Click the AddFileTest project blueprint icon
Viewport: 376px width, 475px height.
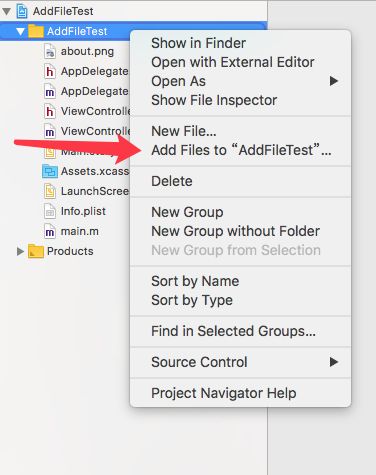click(22, 11)
